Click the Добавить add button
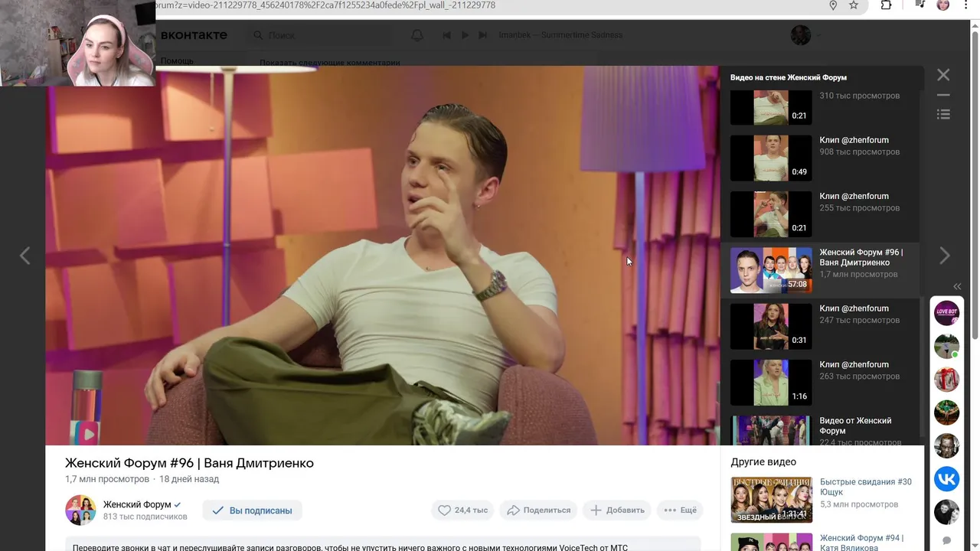 coord(617,510)
